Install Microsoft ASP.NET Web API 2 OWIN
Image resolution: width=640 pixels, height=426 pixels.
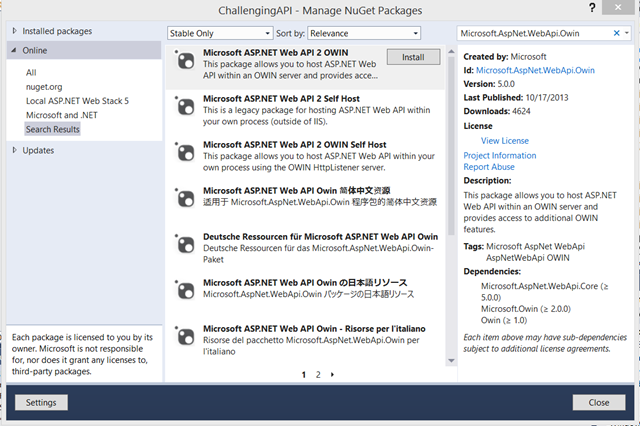pyautogui.click(x=413, y=57)
